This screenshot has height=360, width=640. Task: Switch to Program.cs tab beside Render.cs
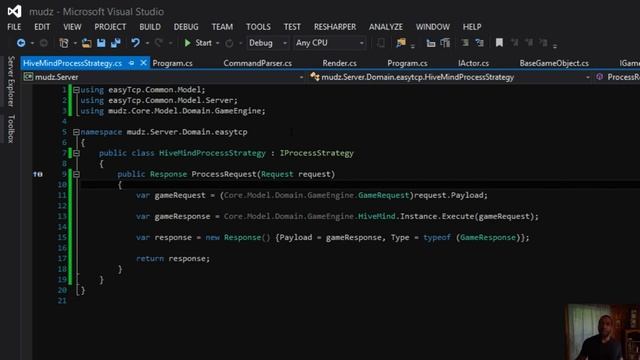click(407, 63)
